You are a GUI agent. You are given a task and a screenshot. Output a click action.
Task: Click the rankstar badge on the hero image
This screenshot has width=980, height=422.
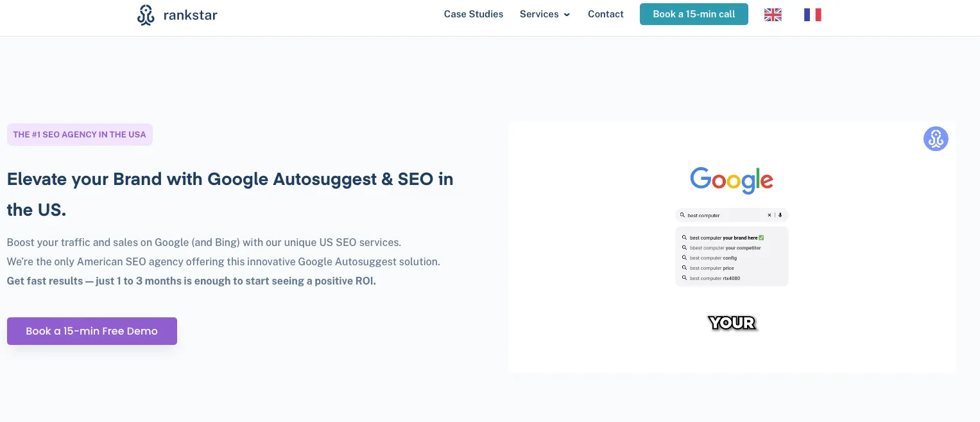935,138
